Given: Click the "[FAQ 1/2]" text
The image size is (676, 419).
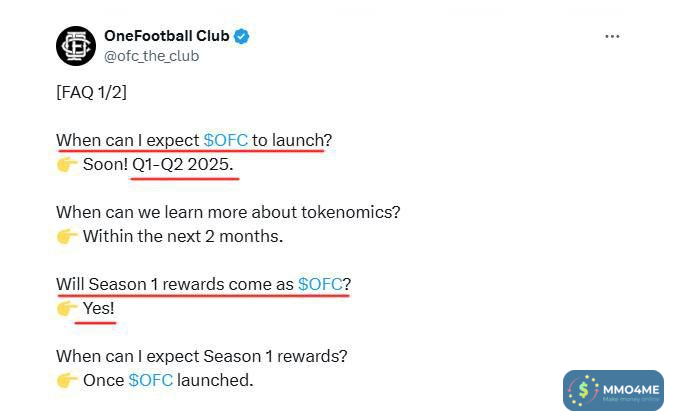Looking at the screenshot, I should pos(91,92).
